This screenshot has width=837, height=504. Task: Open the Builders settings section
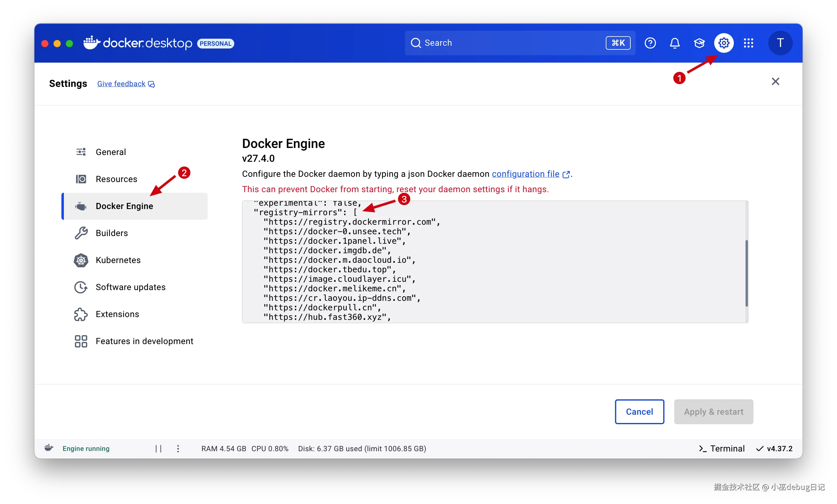[112, 233]
